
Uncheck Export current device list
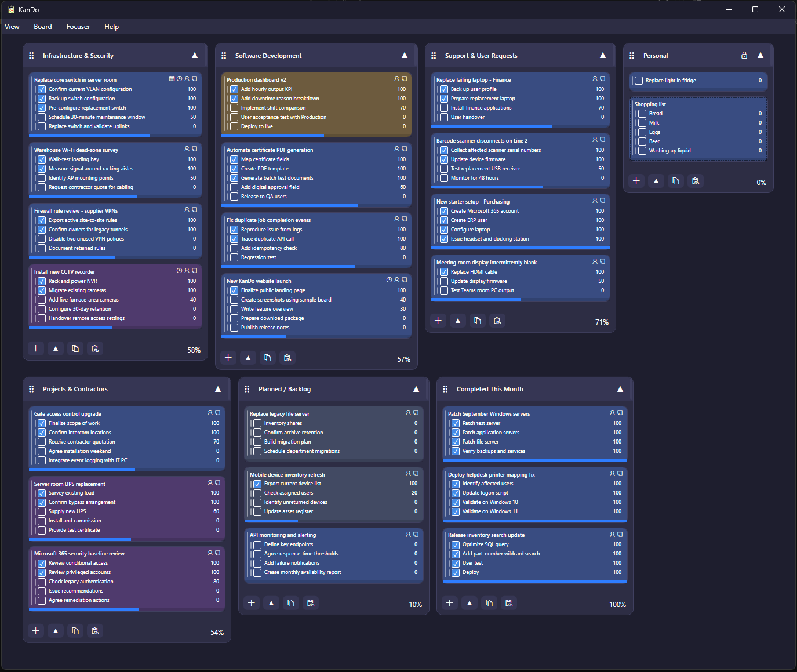257,484
